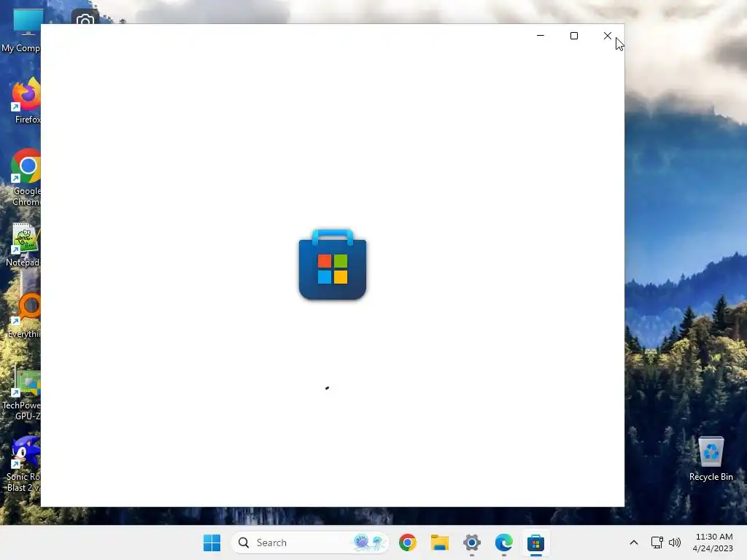
Task: Select the My Computer desktop icon
Action: pyautogui.click(x=21, y=31)
